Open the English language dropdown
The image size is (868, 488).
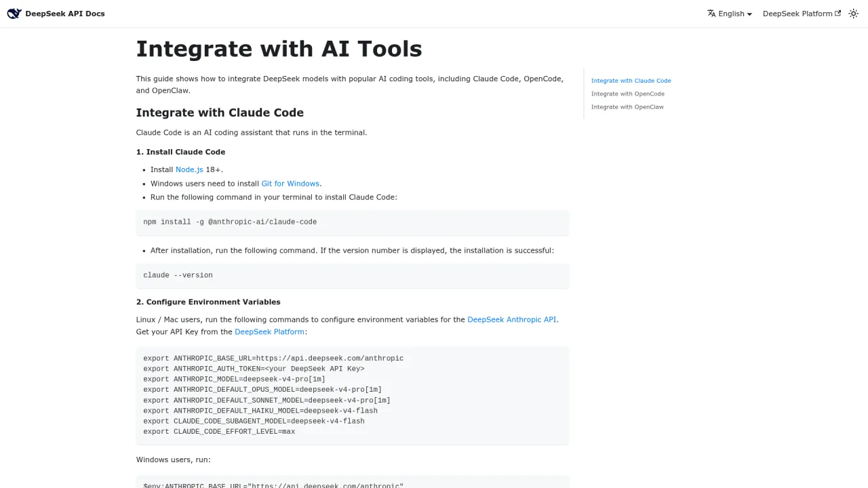pos(730,14)
